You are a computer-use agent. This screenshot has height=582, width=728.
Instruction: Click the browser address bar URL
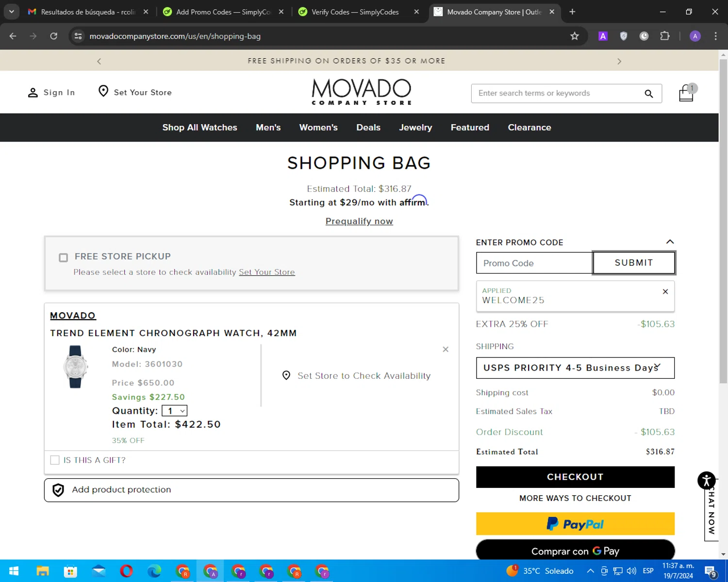175,36
